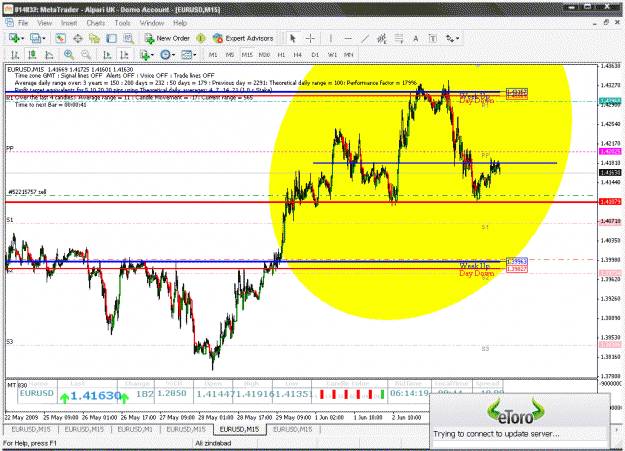Set timeframe to MN
Image resolution: width=625 pixels, height=451 pixels.
coord(349,55)
